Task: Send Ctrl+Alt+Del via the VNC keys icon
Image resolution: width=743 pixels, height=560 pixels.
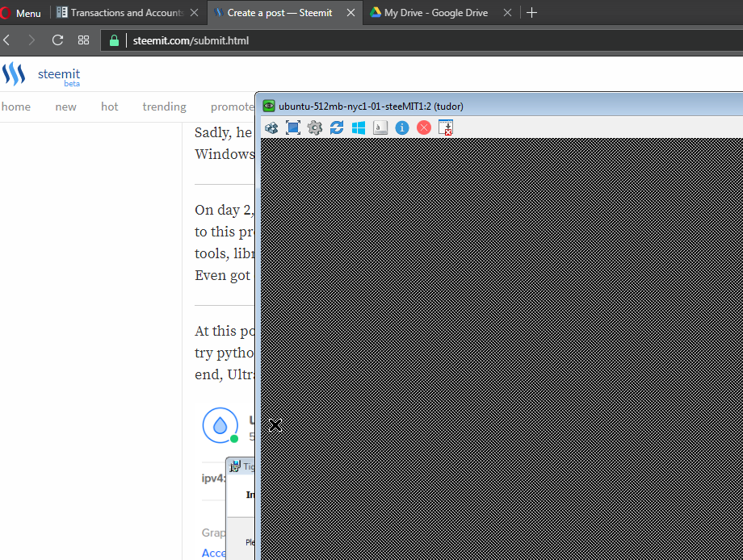Action: click(271, 127)
